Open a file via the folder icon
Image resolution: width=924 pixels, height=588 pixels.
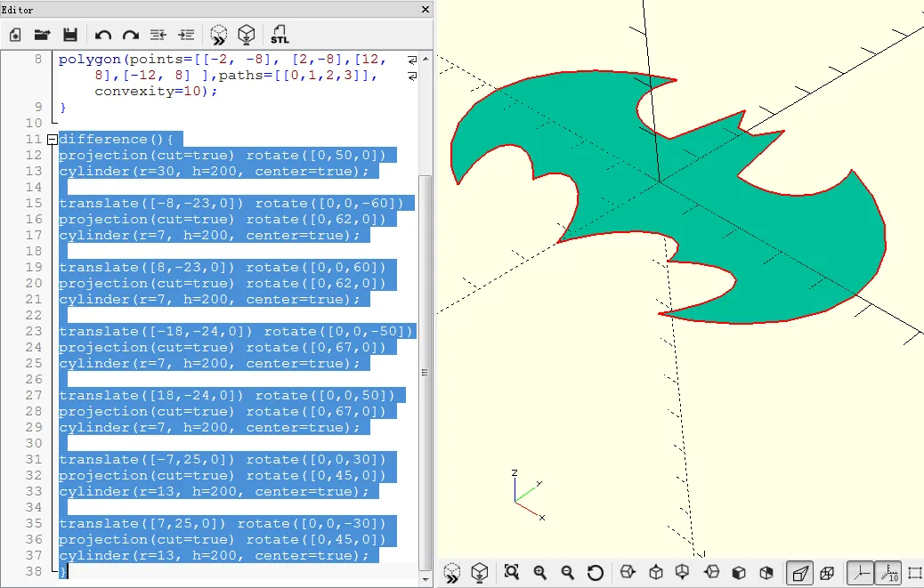pos(42,35)
